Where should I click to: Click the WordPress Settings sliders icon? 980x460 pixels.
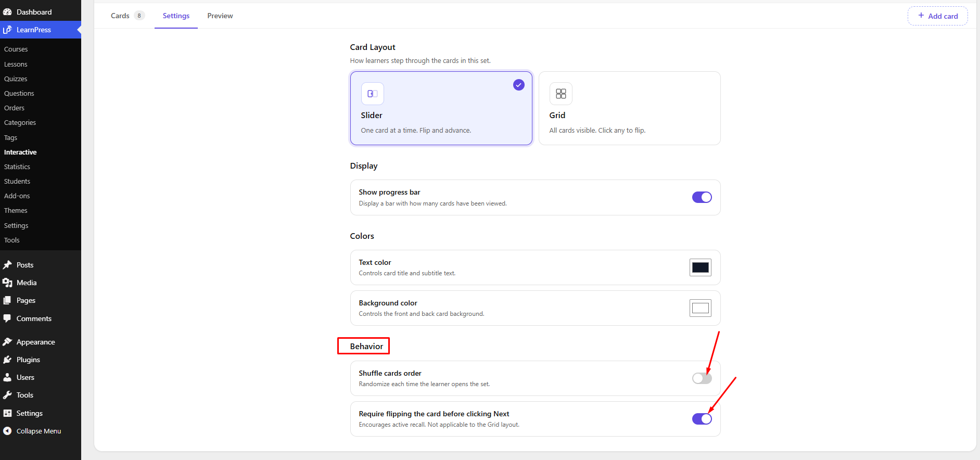pos(7,413)
